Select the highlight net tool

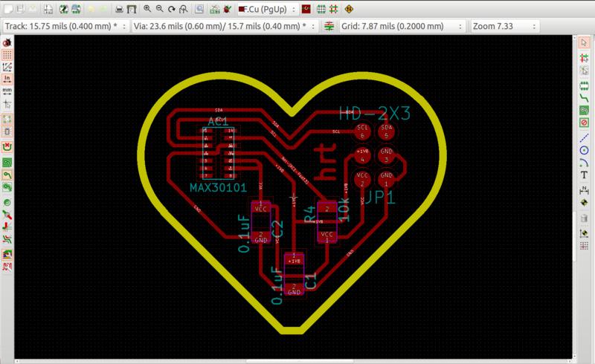tap(585, 58)
